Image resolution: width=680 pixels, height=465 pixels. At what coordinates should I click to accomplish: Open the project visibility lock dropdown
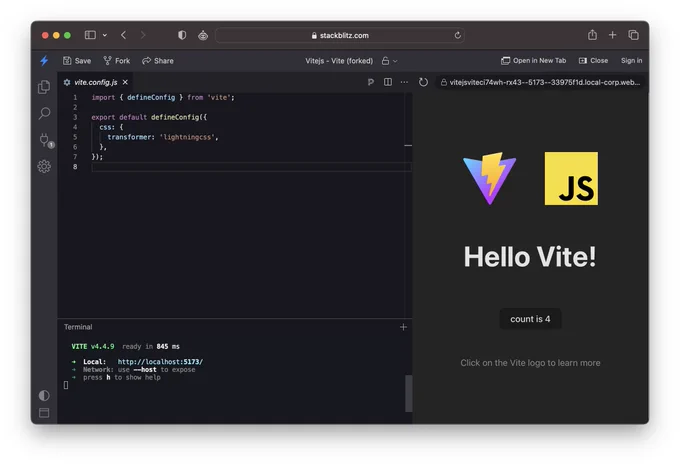coord(389,61)
